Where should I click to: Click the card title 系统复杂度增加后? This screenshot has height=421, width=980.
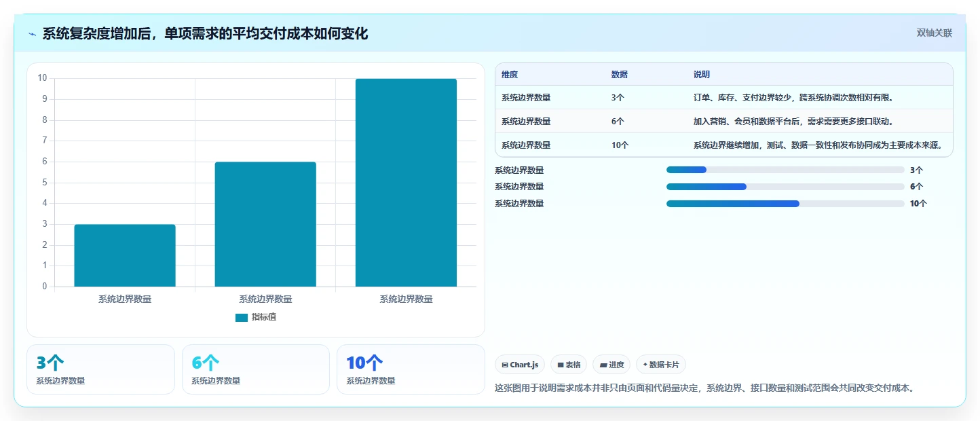point(205,34)
